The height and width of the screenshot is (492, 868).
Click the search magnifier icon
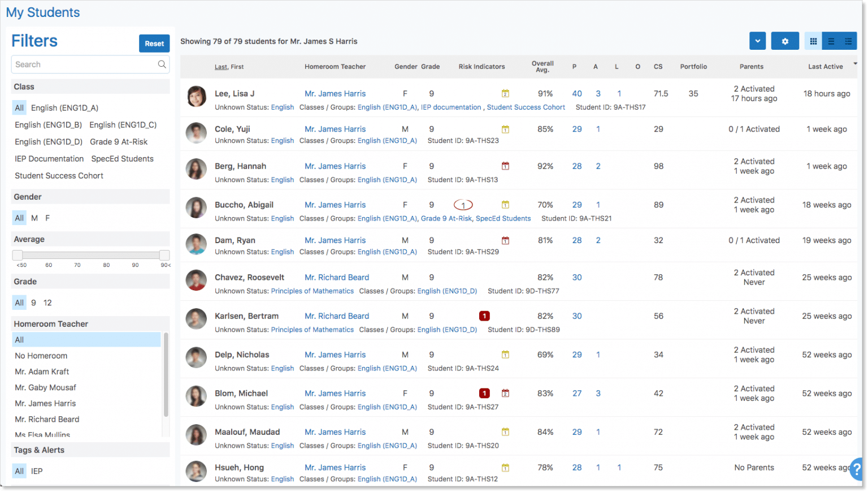coord(162,64)
